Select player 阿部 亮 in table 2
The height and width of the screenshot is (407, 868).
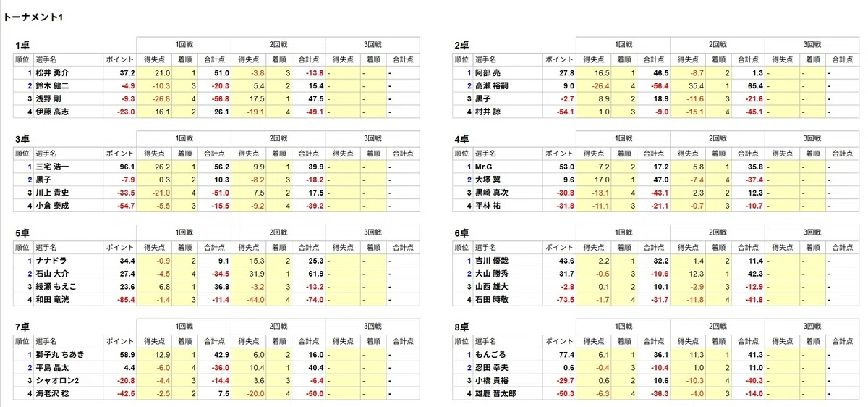coord(488,73)
